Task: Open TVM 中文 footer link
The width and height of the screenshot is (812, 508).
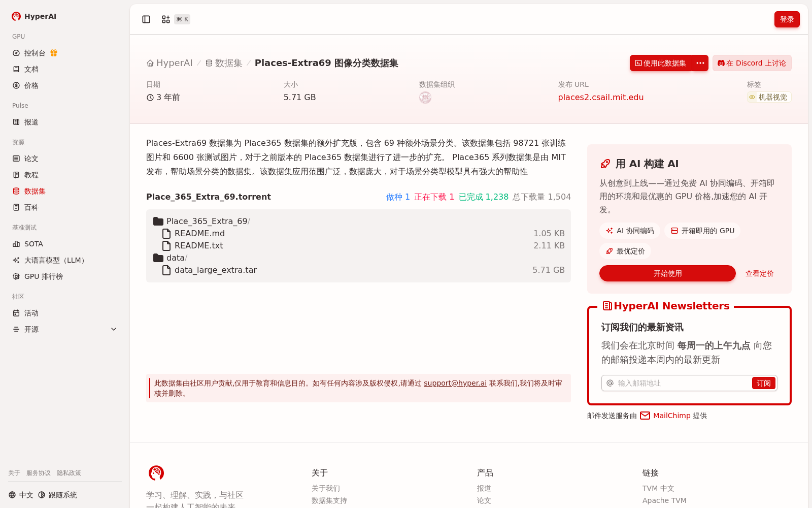Action: click(658, 488)
